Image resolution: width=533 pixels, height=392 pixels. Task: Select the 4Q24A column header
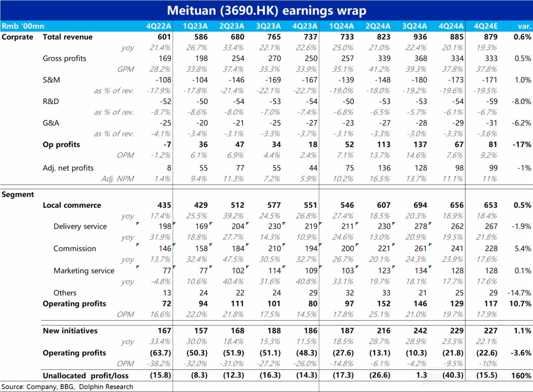pos(451,26)
